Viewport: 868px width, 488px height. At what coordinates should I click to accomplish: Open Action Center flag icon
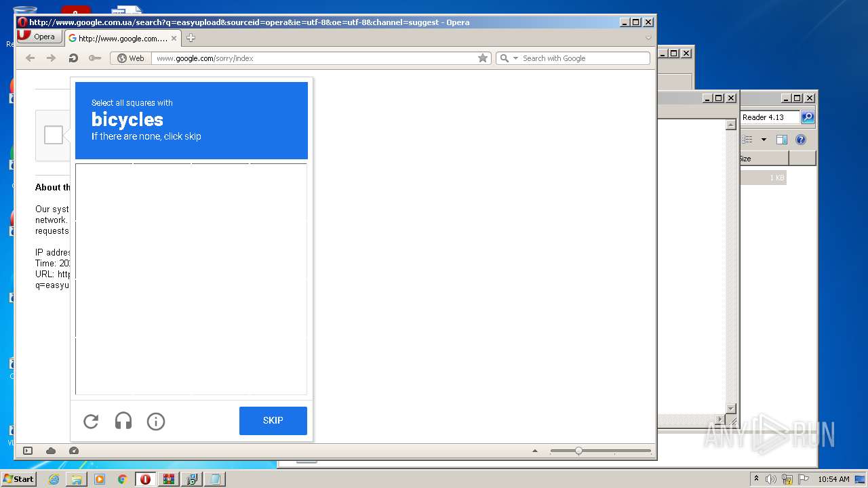(802, 479)
